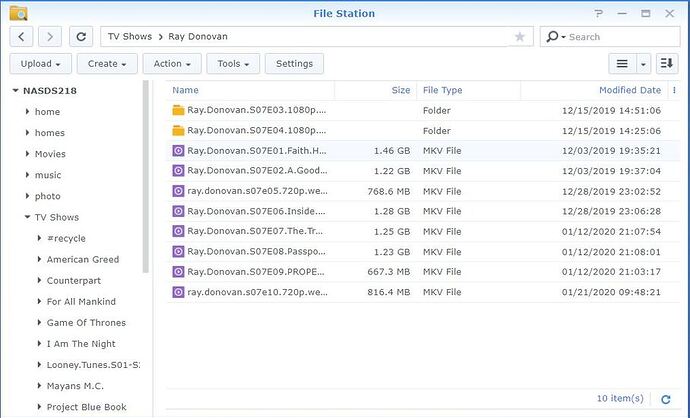This screenshot has width=690, height=418.
Task: Select the Ray.Donovan.S07E04 folder icon
Action: point(178,130)
